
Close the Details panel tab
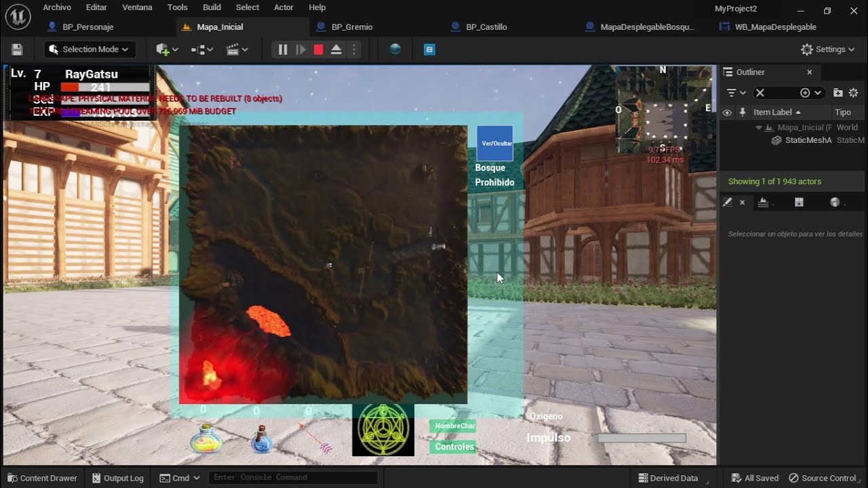point(742,203)
